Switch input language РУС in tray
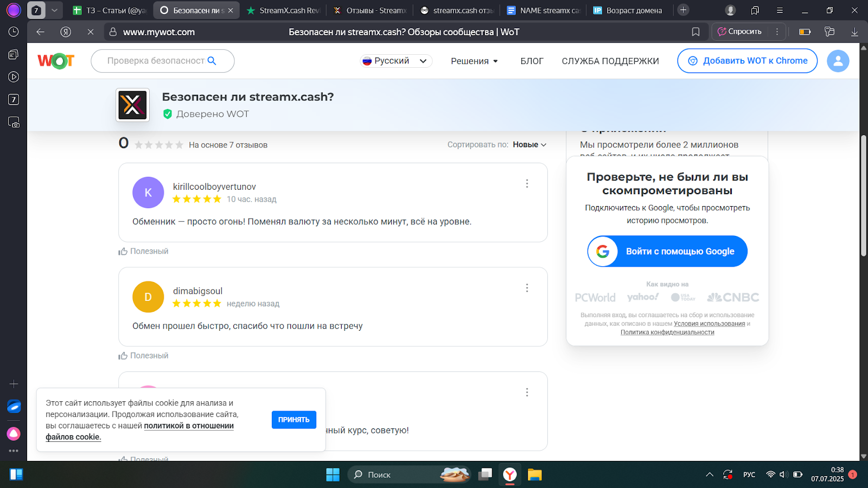 [x=749, y=474]
